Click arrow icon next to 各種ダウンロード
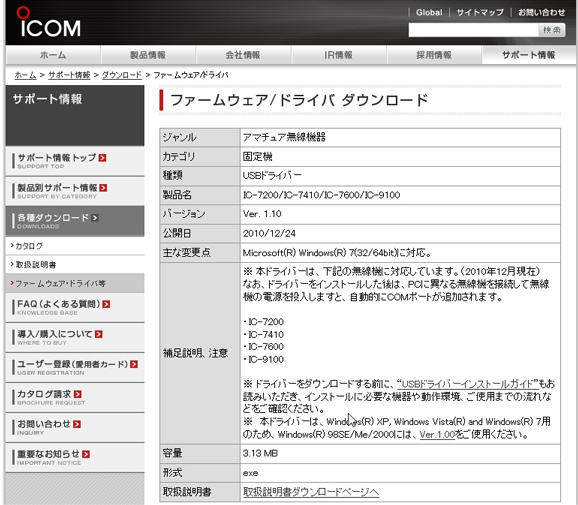Image resolution: width=578 pixels, height=505 pixels. [x=95, y=218]
